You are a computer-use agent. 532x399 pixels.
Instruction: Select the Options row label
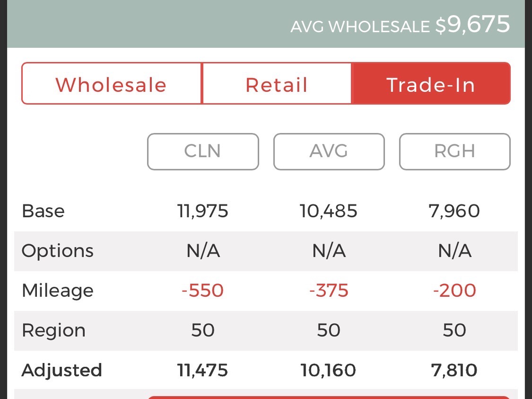point(57,251)
